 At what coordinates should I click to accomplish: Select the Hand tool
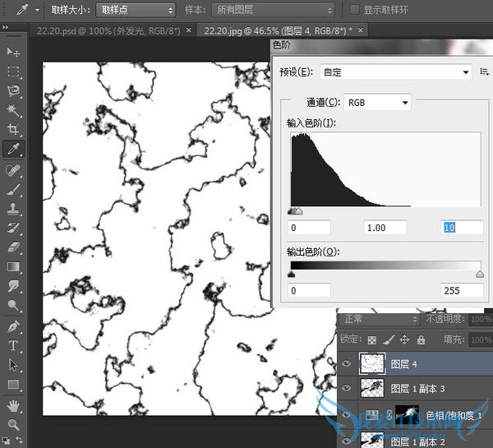pos(14,404)
